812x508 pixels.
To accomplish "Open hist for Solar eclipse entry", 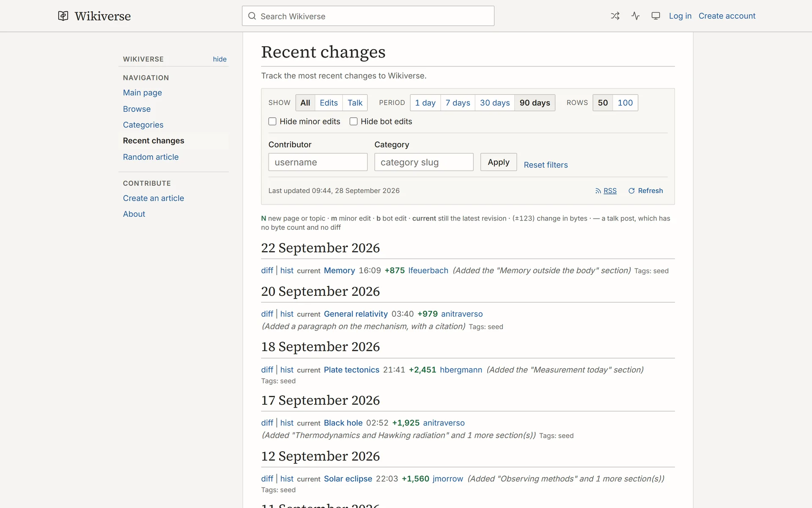I will pos(287,479).
